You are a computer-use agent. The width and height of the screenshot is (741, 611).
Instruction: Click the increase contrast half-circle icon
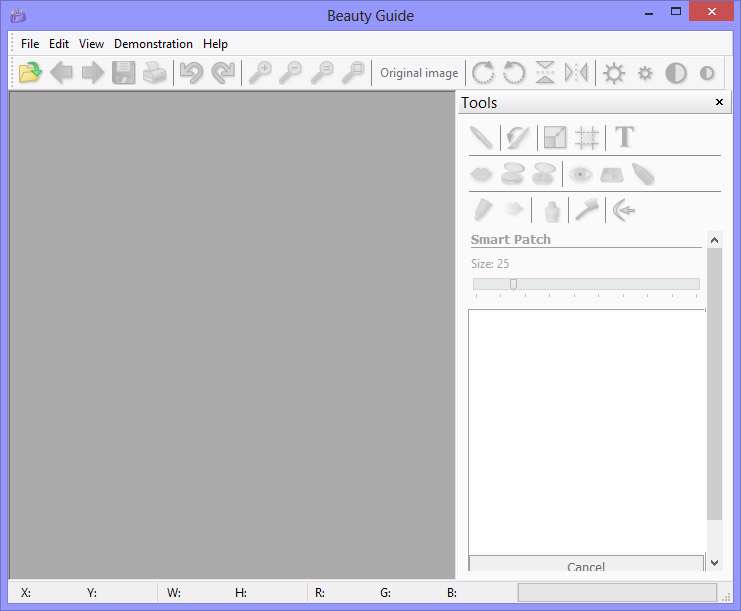pos(676,73)
